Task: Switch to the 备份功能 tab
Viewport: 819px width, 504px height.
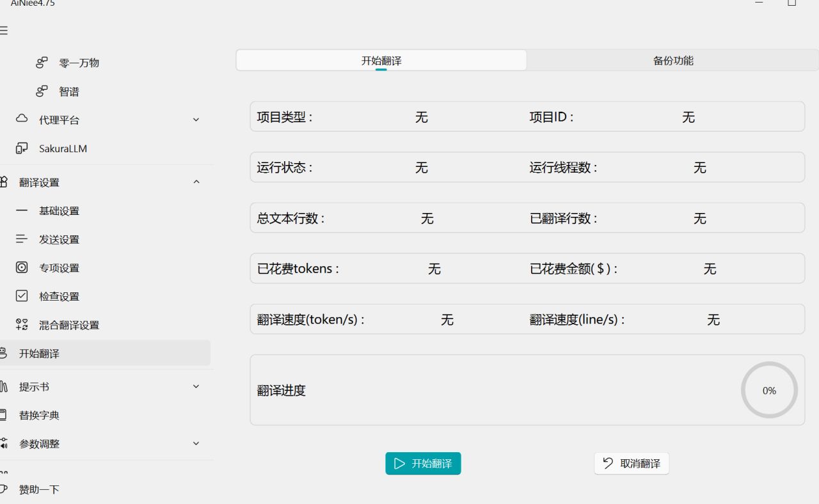Action: pyautogui.click(x=672, y=61)
